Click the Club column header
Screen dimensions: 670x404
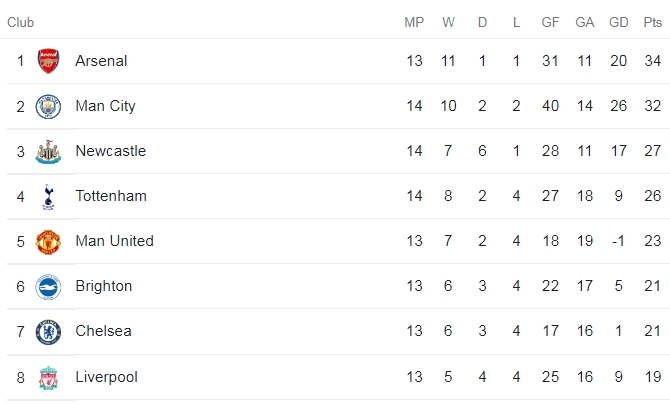[21, 22]
